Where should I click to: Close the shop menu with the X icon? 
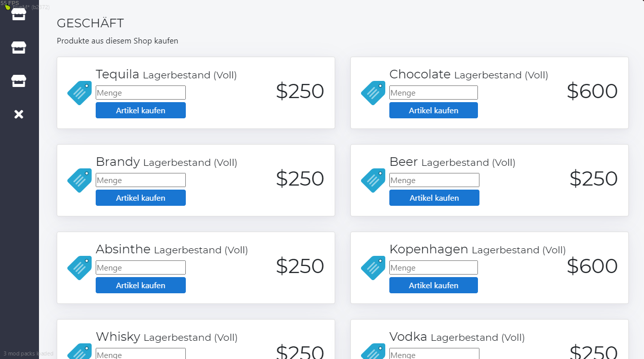coord(19,114)
